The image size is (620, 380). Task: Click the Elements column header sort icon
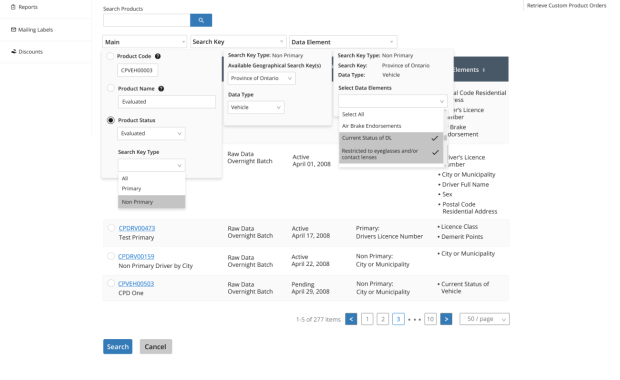pos(484,70)
